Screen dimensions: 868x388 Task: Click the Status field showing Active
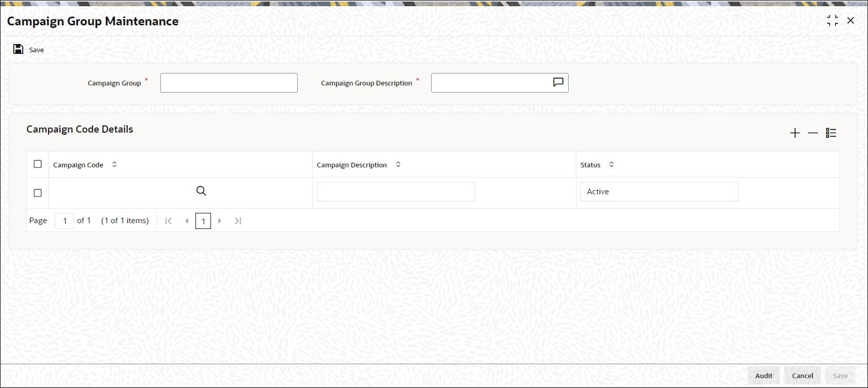click(x=660, y=192)
